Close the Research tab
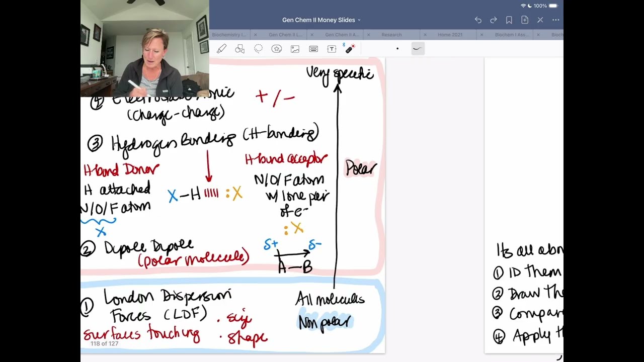The width and height of the screenshot is (644, 362). pyautogui.click(x=368, y=35)
